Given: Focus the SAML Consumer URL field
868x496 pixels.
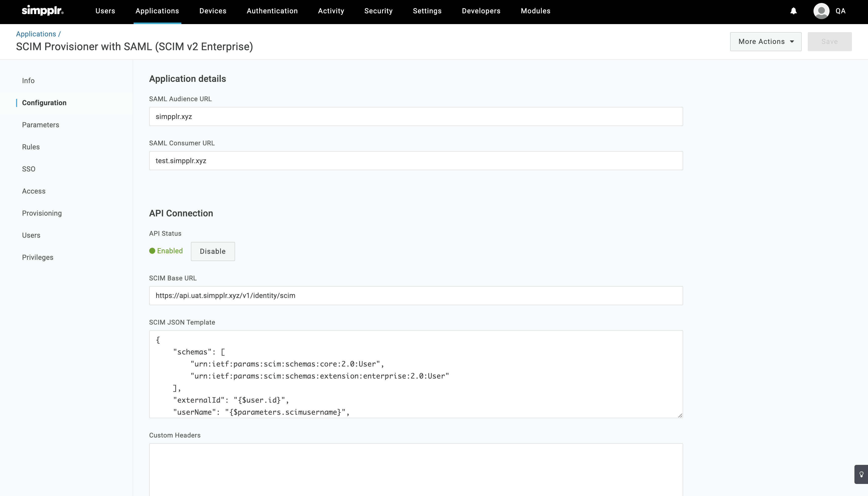Looking at the screenshot, I should coord(416,161).
